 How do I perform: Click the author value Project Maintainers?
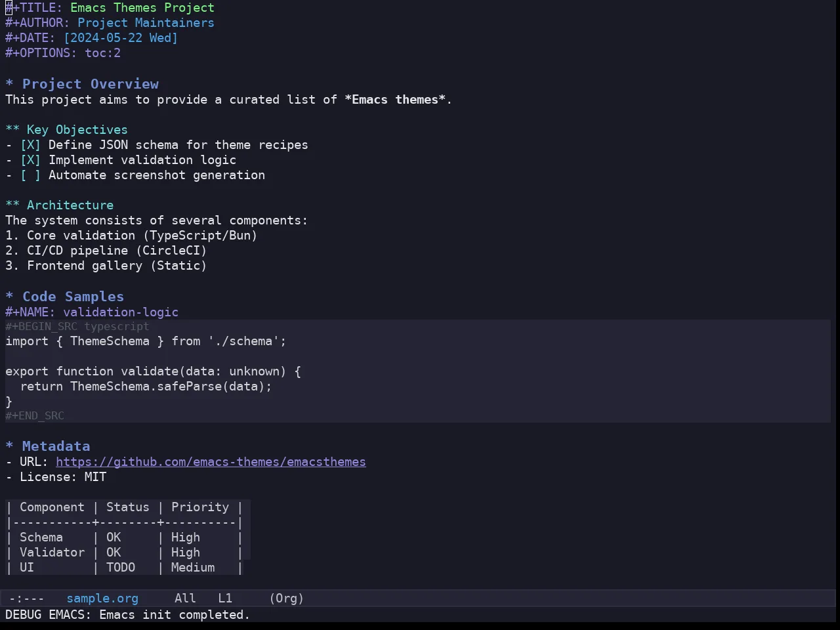click(146, 23)
